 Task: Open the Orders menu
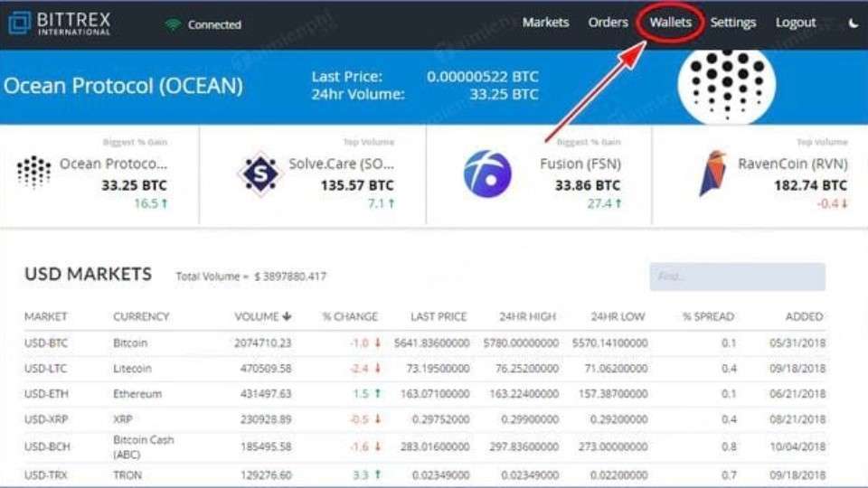(x=608, y=23)
